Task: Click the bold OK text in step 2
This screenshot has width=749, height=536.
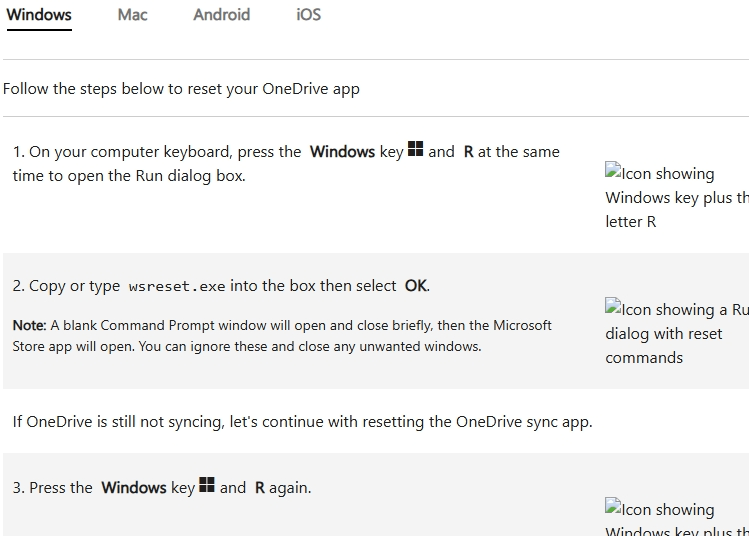Action: pos(416,286)
